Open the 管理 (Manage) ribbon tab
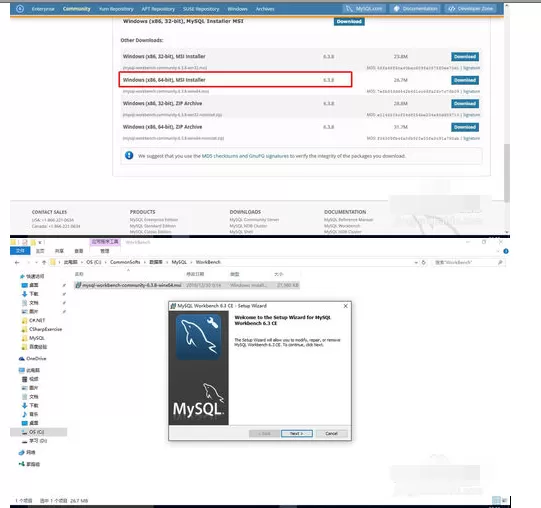Image resolution: width=541 pixels, height=508 pixels. point(105,251)
